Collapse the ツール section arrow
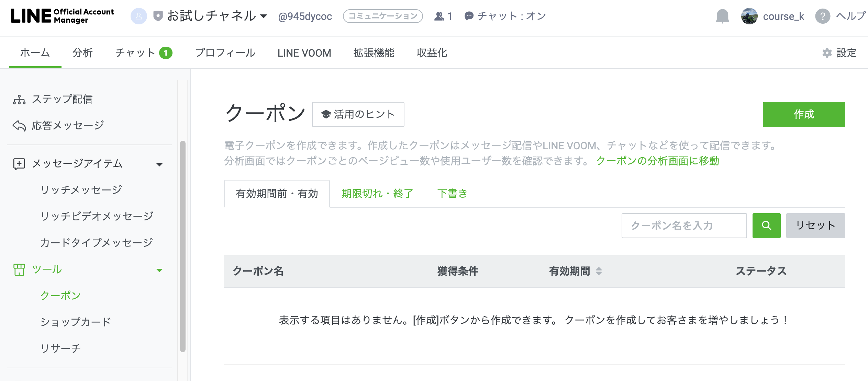The width and height of the screenshot is (868, 381). pos(159,270)
